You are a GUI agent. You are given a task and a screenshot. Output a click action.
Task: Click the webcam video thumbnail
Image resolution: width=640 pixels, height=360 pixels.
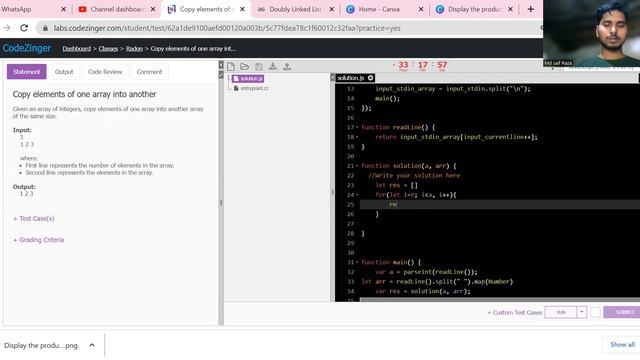click(591, 33)
